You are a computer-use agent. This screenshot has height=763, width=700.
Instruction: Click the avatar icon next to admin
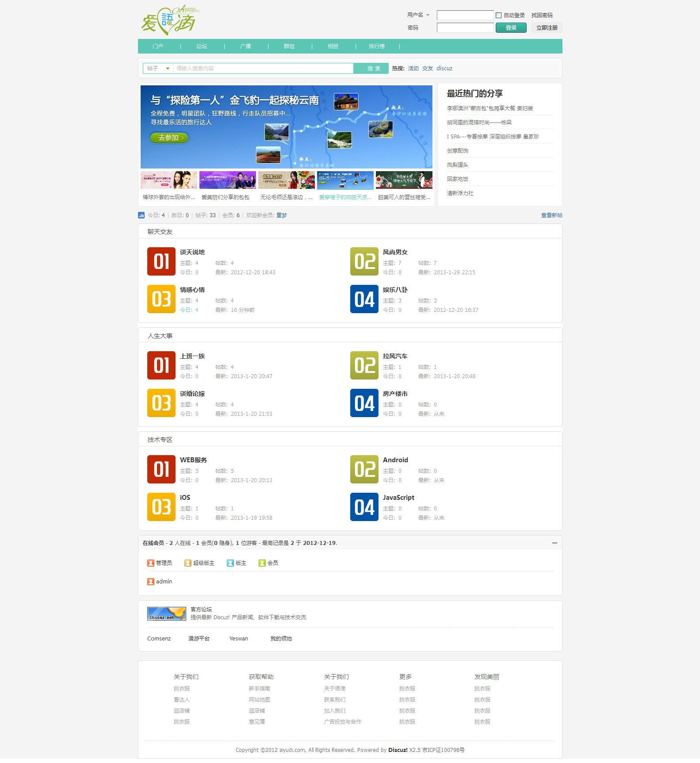[x=151, y=582]
